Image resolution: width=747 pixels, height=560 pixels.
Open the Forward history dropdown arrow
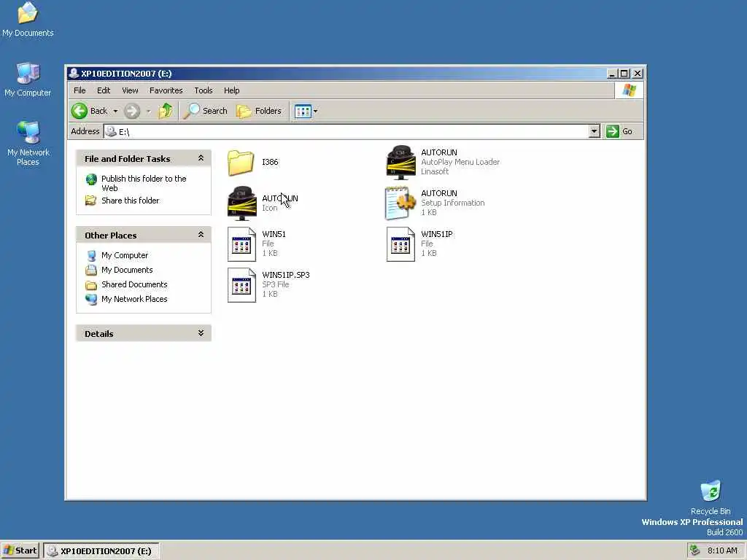[x=149, y=112]
